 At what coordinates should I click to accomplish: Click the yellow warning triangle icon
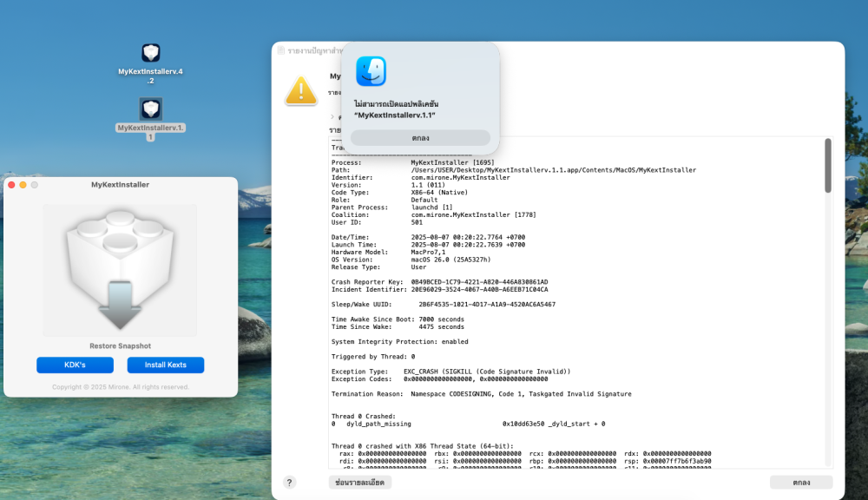pos(301,91)
